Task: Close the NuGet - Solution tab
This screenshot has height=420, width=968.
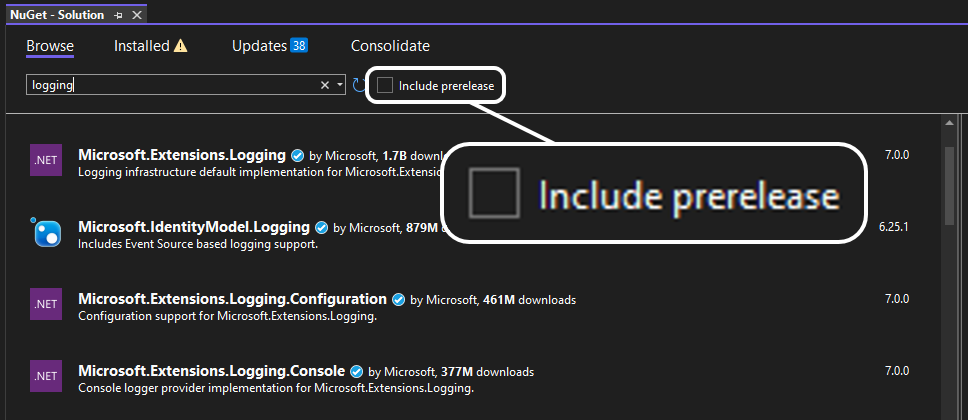Action: tap(137, 15)
